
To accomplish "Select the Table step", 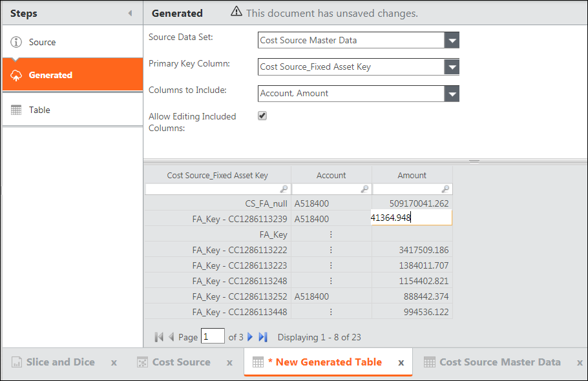I will coord(39,110).
